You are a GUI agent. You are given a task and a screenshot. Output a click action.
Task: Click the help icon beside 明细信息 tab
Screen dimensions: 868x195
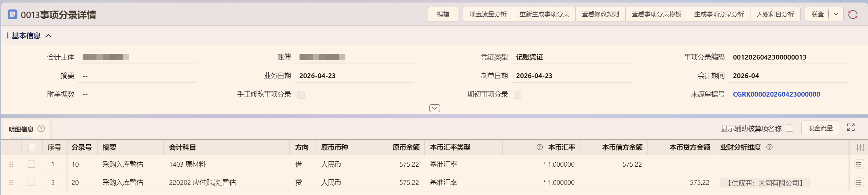tap(41, 129)
